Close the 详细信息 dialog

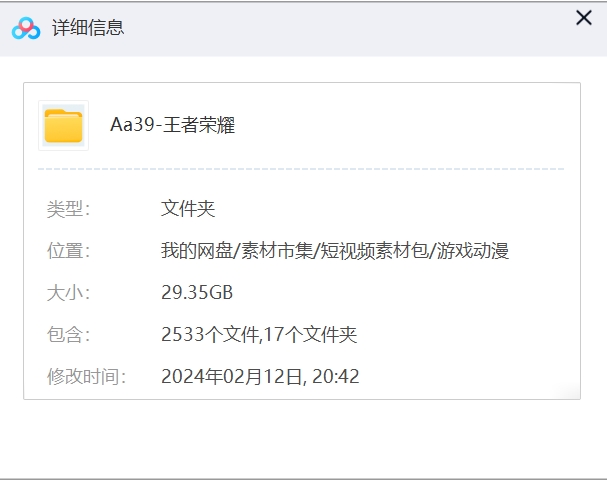coord(584,18)
